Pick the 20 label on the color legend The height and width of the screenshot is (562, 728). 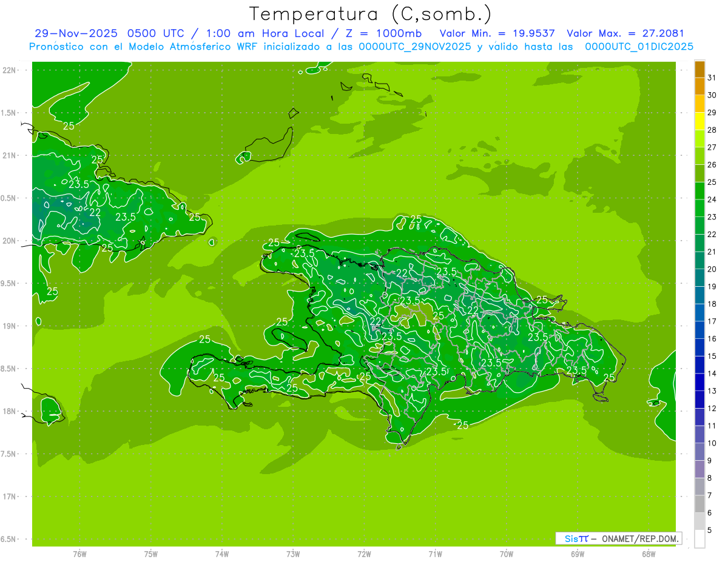(x=712, y=269)
